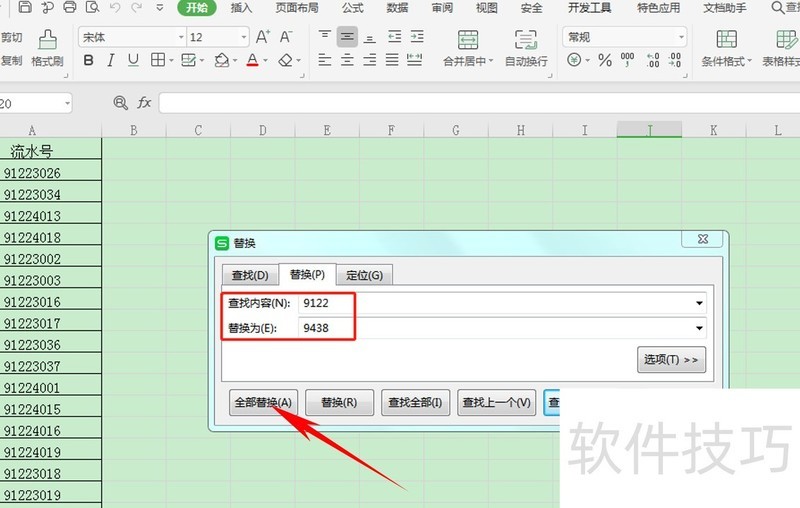
Task: Open Print Preview icon
Action: tap(92, 7)
